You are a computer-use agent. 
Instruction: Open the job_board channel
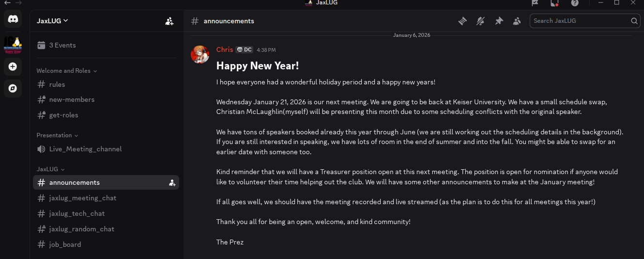point(65,244)
